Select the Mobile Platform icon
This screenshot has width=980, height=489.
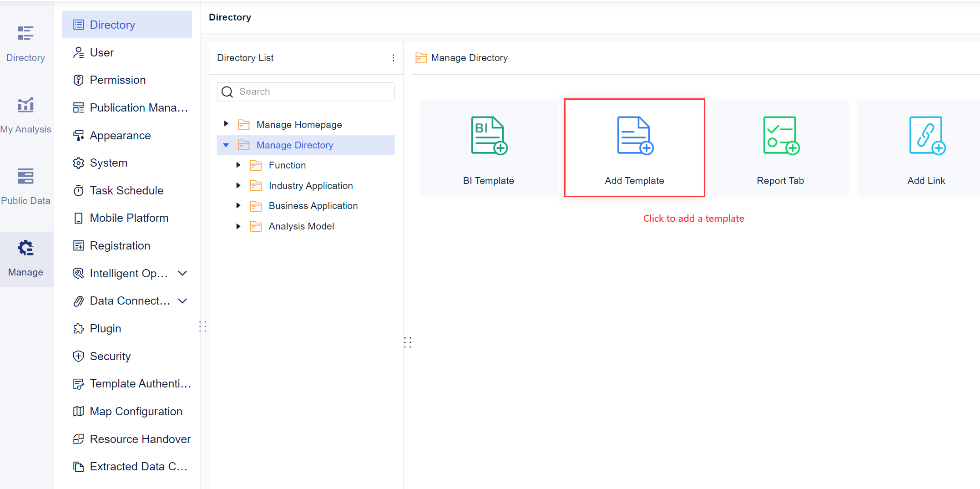tap(79, 218)
